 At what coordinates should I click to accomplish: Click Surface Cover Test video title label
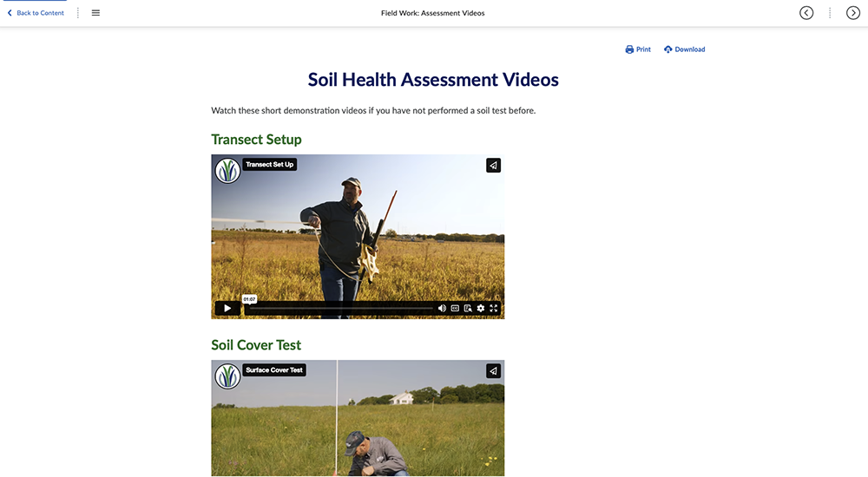273,369
